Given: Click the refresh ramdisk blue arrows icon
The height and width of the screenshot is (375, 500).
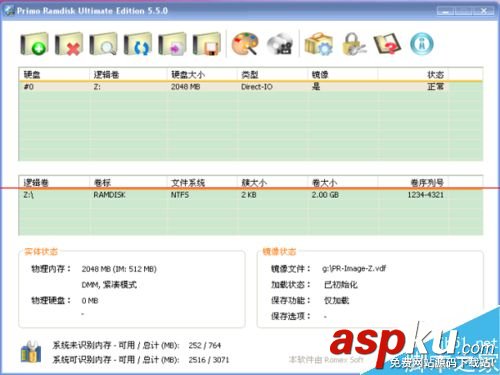Looking at the screenshot, I should [138, 44].
